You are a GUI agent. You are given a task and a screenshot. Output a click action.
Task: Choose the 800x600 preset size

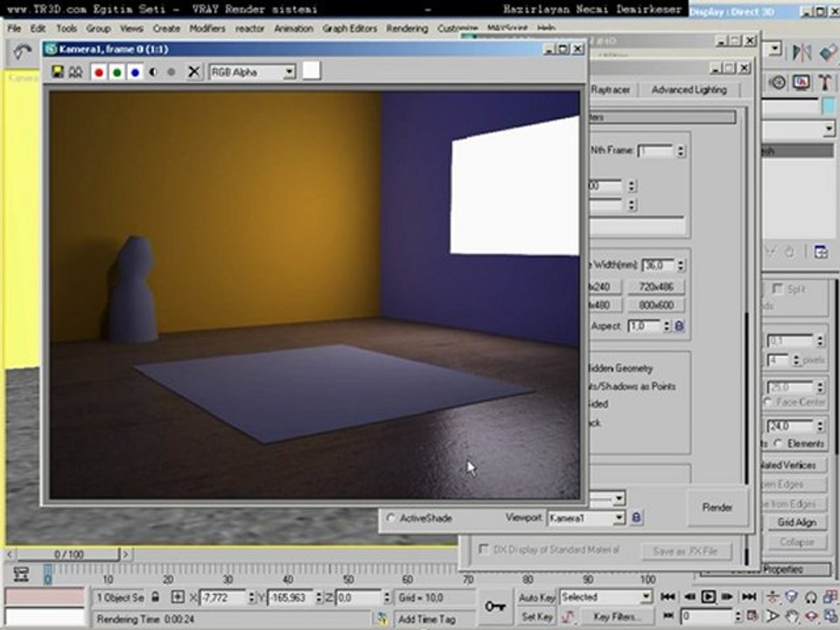655,304
